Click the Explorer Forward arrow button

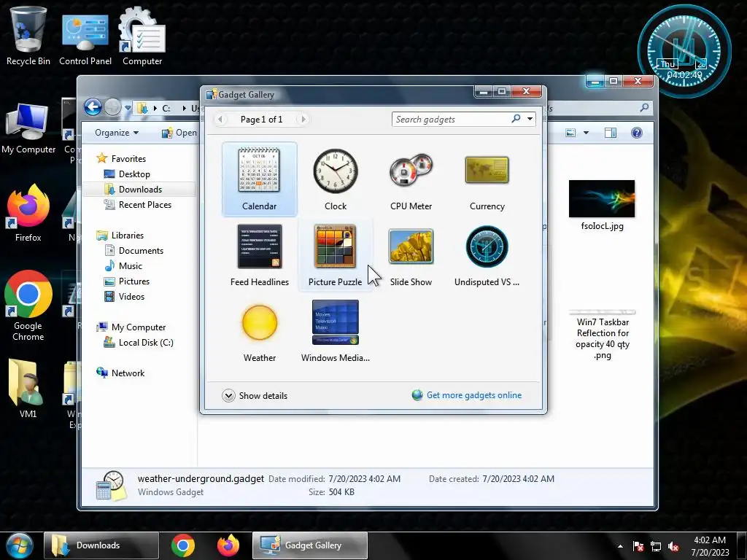[113, 107]
